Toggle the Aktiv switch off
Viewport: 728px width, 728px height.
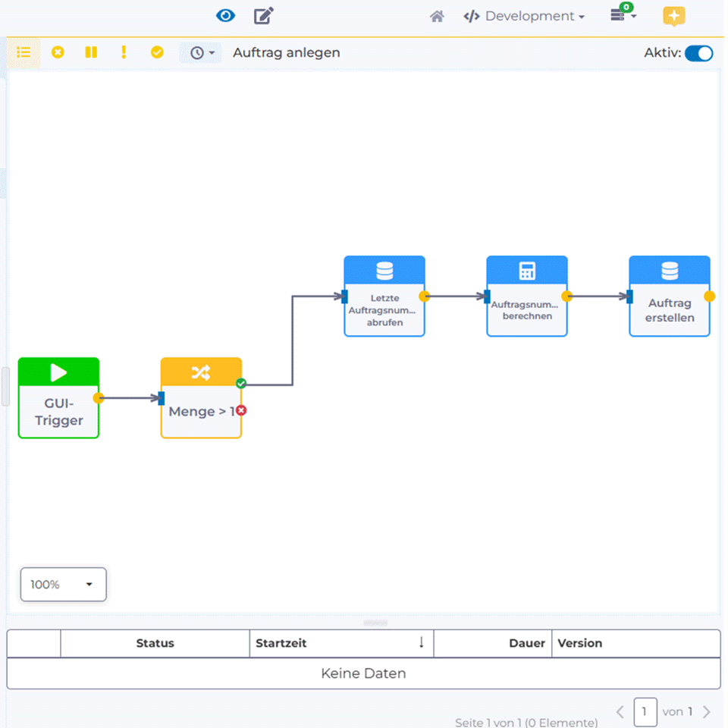[x=698, y=53]
